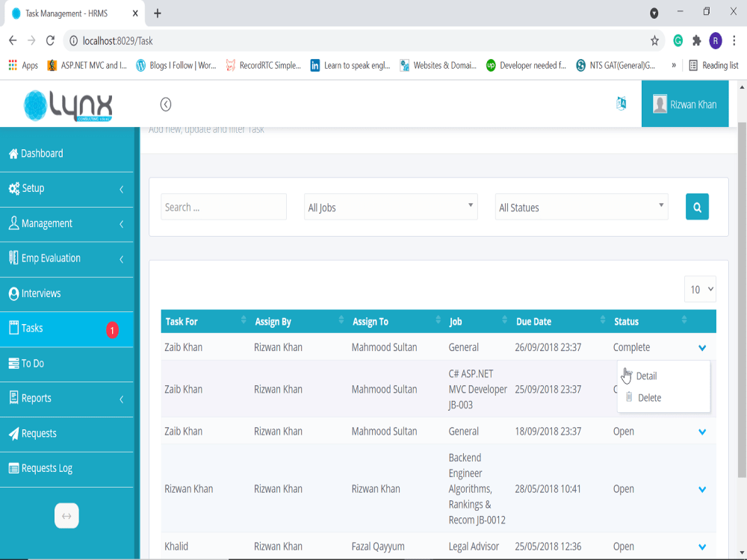747x560 pixels.
Task: Click the icon beside Interviews
Action: [x=13, y=293]
